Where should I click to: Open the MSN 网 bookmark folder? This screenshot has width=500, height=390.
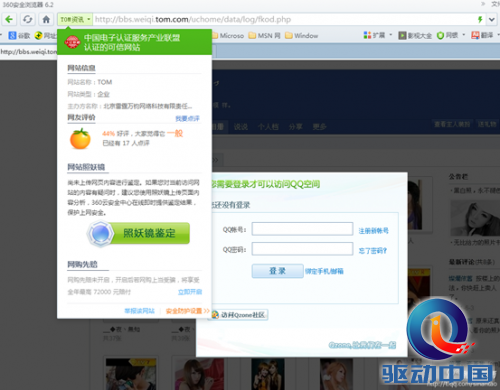point(265,35)
